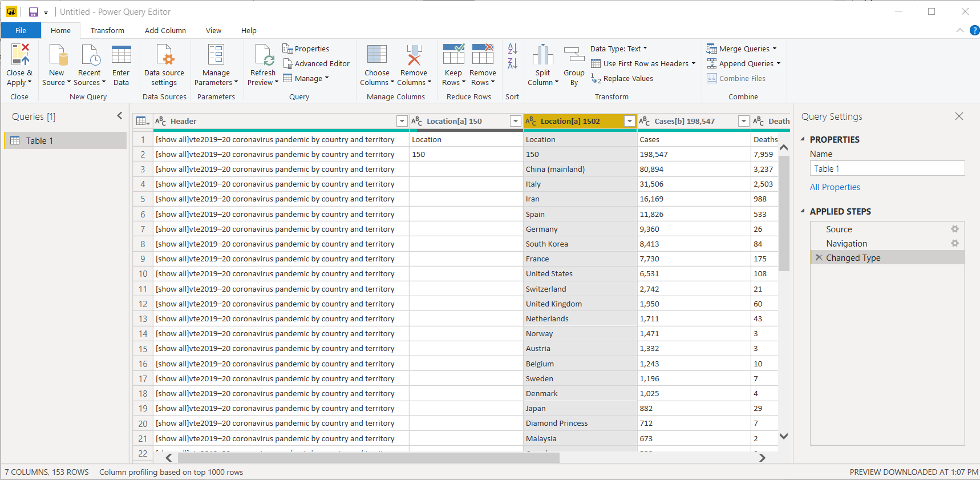Click the Remove Columns icon
Image resolution: width=980 pixels, height=480 pixels.
[x=414, y=55]
